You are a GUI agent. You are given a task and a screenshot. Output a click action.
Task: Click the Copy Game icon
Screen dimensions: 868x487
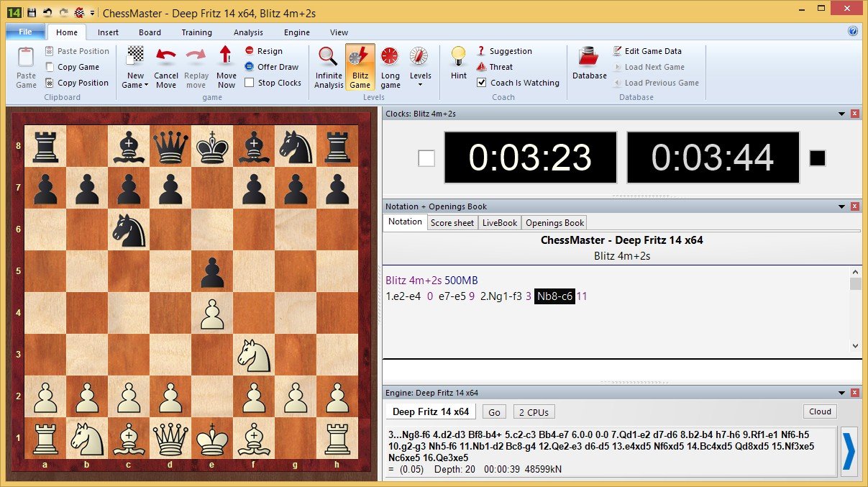49,67
